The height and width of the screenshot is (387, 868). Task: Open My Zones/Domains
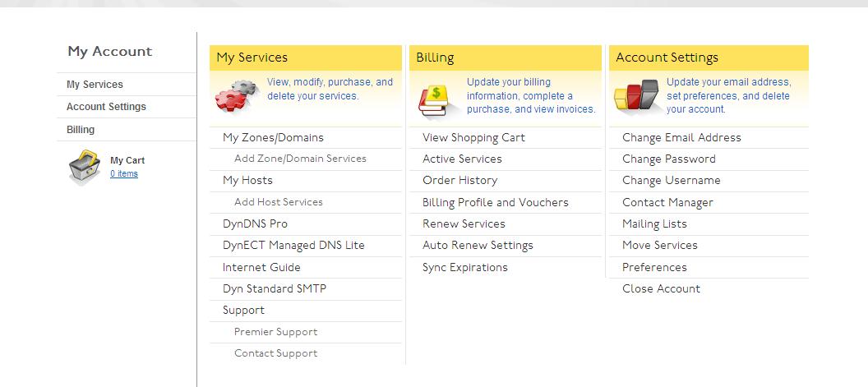tap(273, 137)
